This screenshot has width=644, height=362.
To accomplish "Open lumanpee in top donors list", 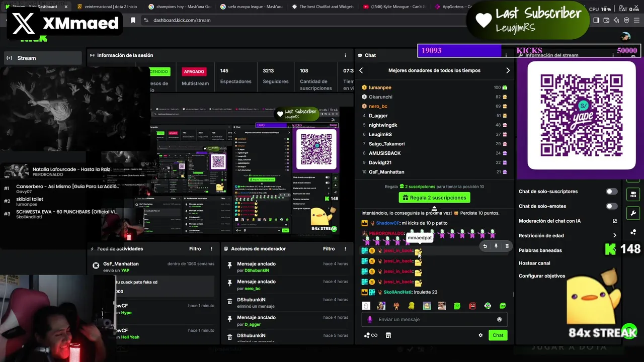I will pyautogui.click(x=380, y=87).
